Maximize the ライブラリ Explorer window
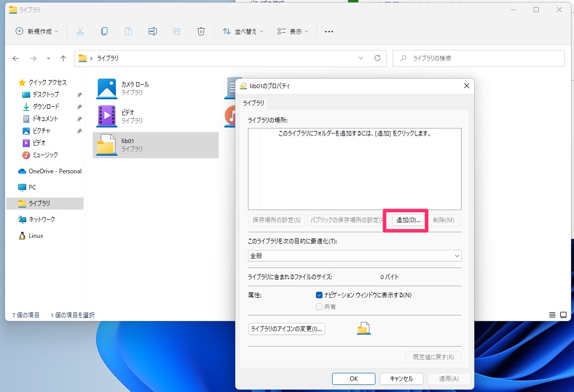 [x=536, y=10]
